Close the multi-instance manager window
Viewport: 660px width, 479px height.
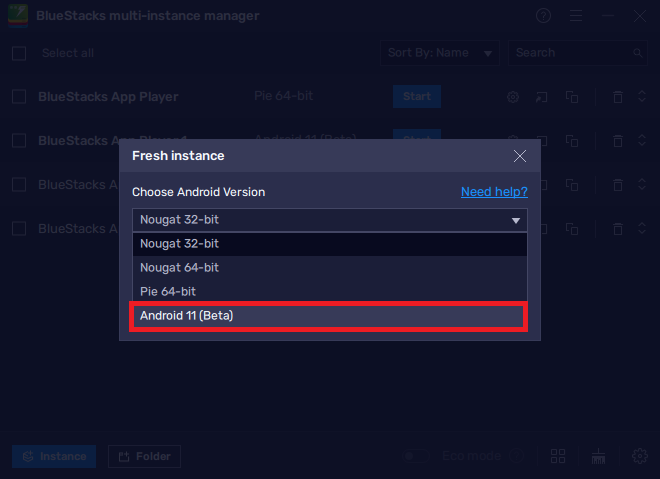click(x=640, y=16)
